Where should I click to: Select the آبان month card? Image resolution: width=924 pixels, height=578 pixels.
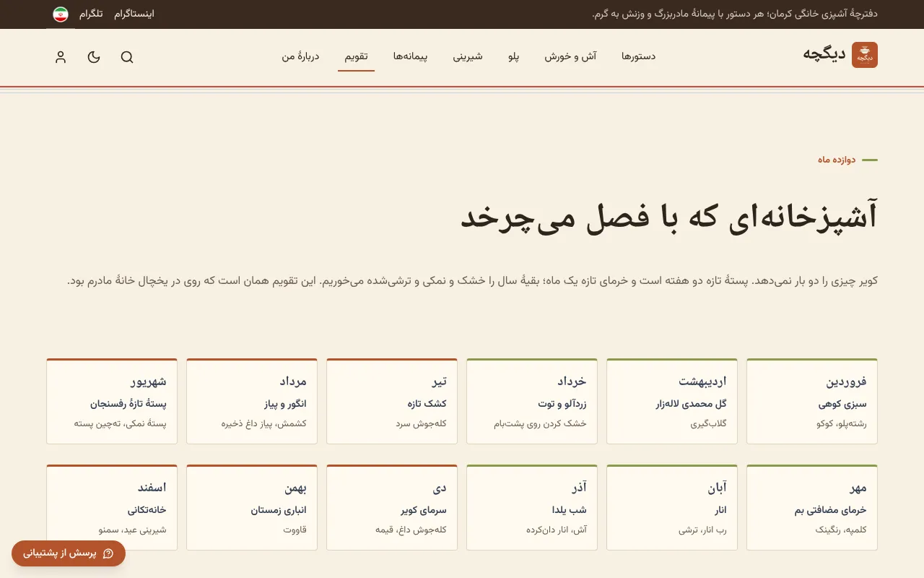(672, 507)
